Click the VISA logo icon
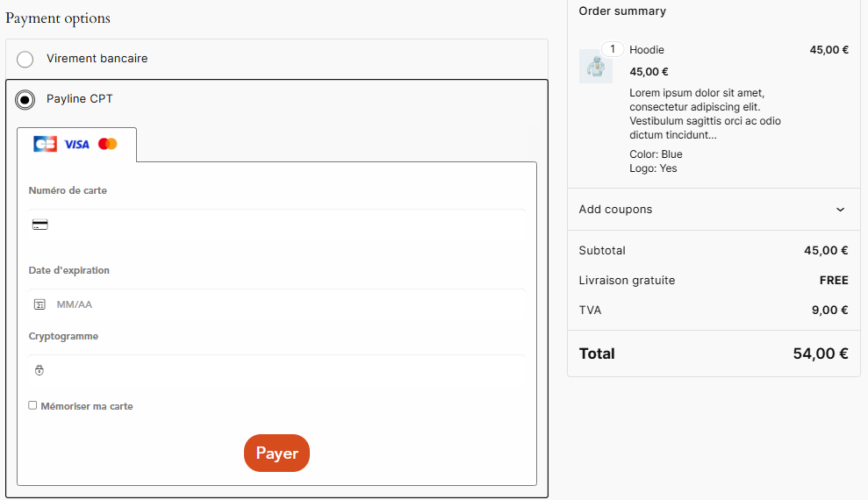 pos(76,144)
